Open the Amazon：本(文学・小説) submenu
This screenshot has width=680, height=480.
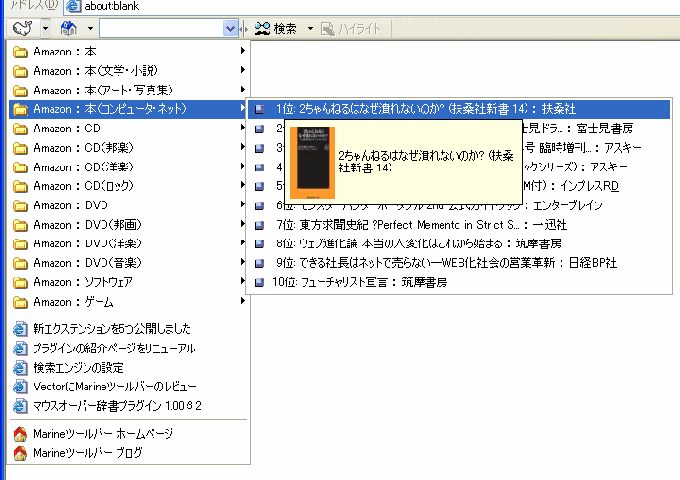pyautogui.click(x=129, y=70)
